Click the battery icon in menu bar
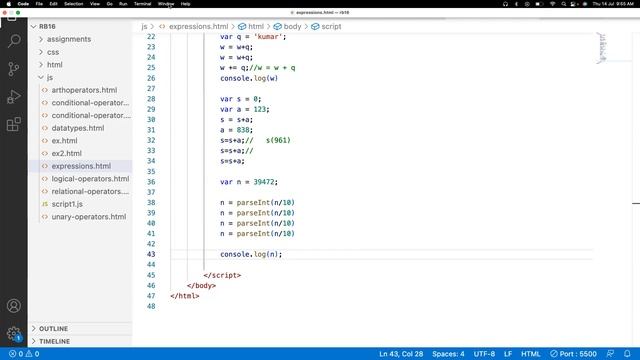This screenshot has width=640, height=360. point(539,4)
